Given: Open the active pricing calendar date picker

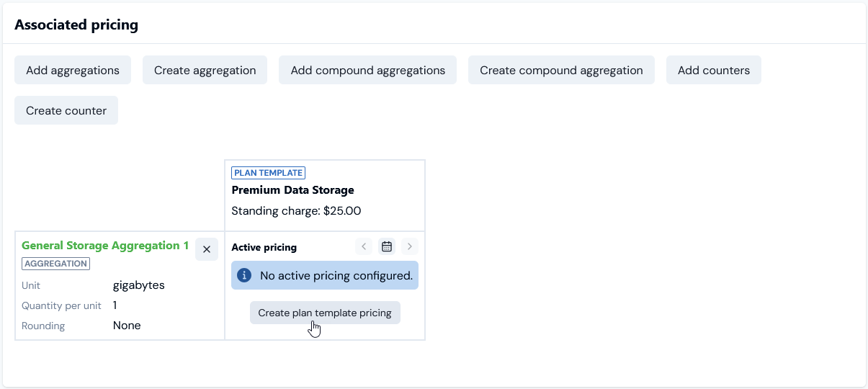Looking at the screenshot, I should coord(387,247).
